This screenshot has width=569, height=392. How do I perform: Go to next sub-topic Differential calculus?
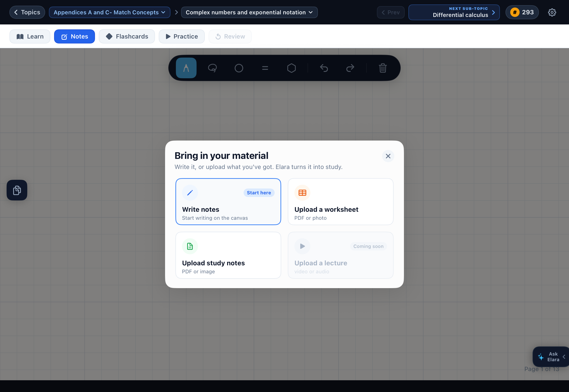454,12
